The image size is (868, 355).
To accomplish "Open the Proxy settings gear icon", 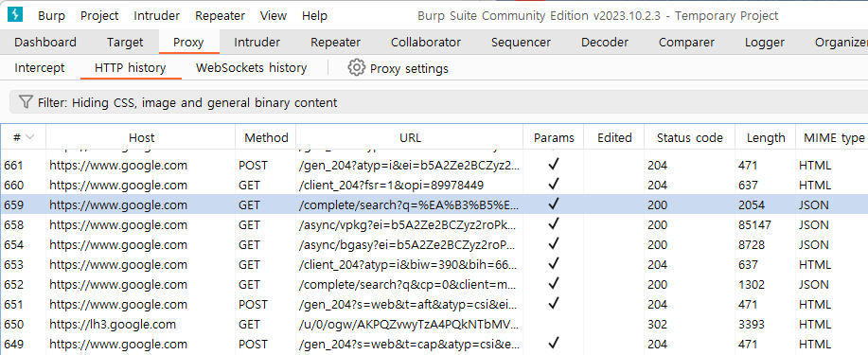I will (x=357, y=68).
